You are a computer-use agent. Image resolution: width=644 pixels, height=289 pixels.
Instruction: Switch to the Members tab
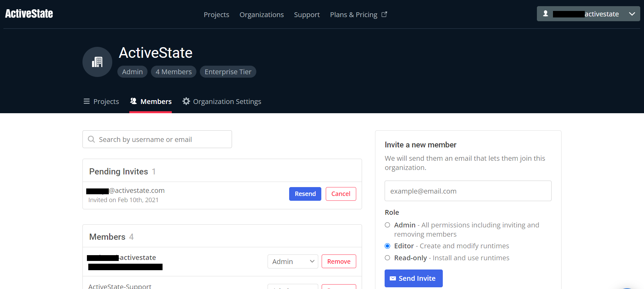coord(151,102)
